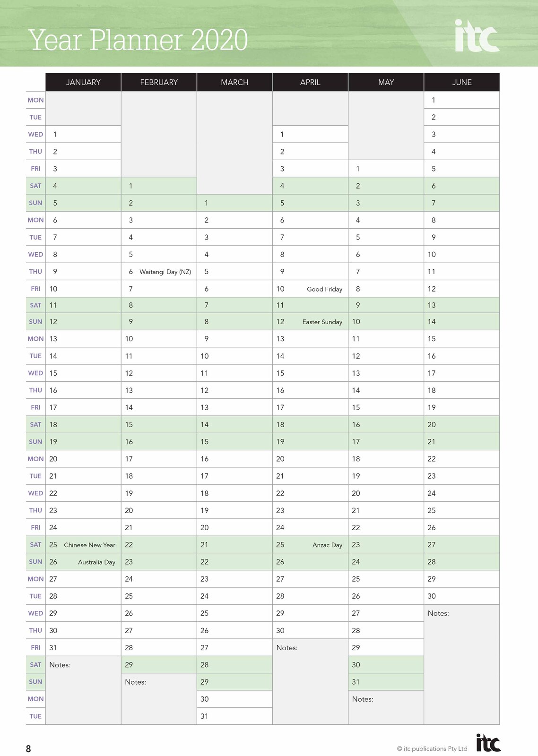This screenshot has width=538, height=756.
Task: Select the June 30 cell
Action: point(461,596)
